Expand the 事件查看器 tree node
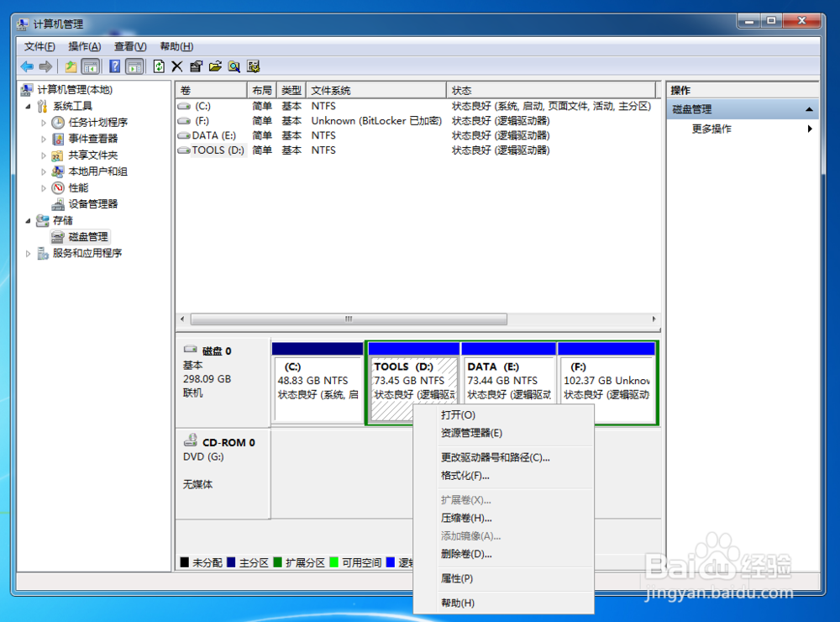The width and height of the screenshot is (840, 622). tap(44, 139)
